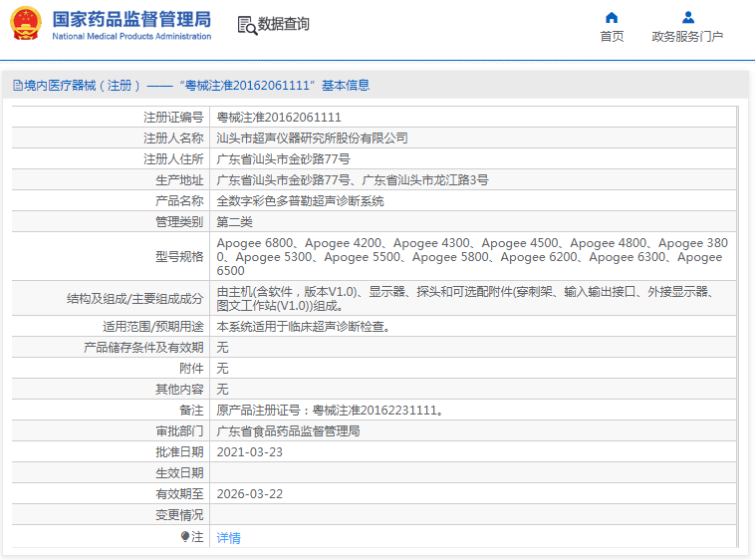
Task: Select registrant address 广东省汕头市金砂路77号
Action: (x=284, y=158)
